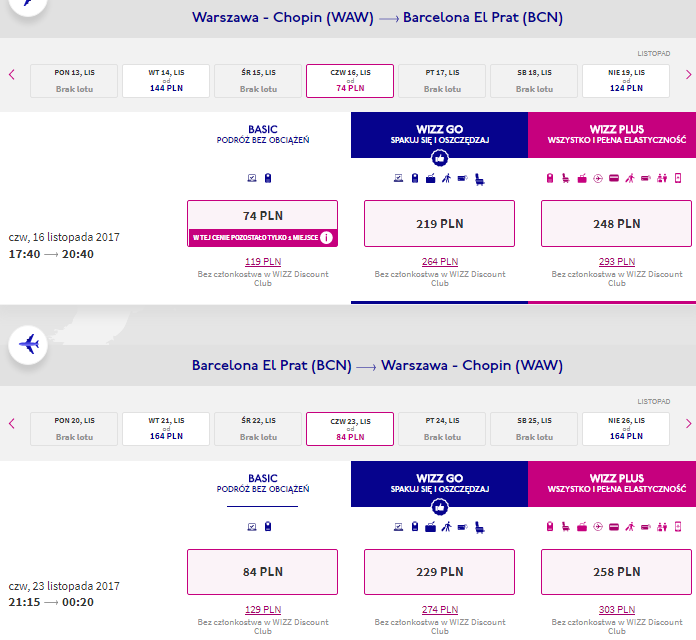Click suitcase icon in return WIZZ GO

[431, 527]
